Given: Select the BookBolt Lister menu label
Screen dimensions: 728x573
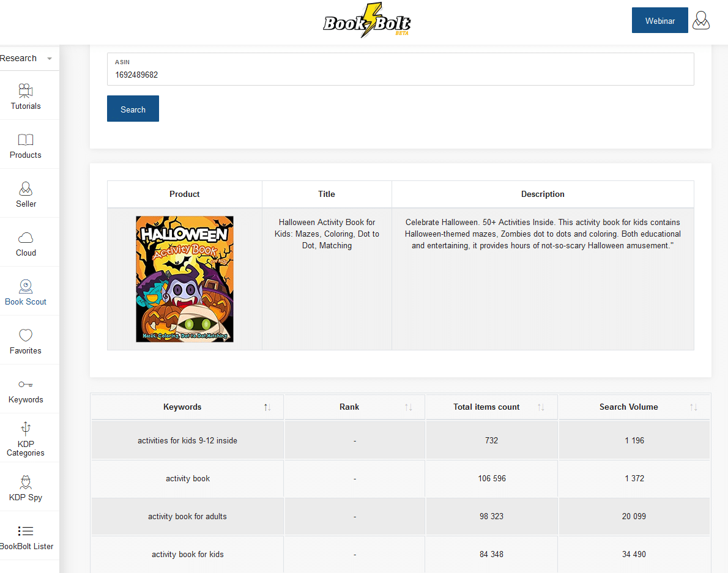Looking at the screenshot, I should tap(26, 547).
